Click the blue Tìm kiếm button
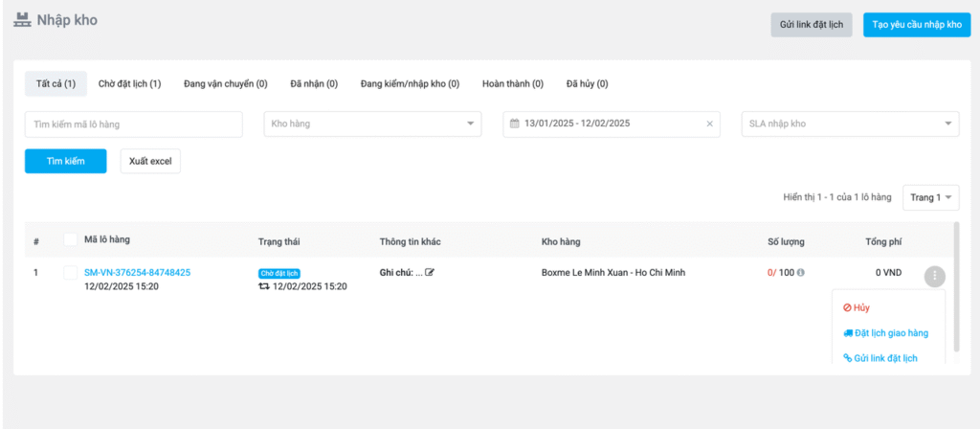 66,161
